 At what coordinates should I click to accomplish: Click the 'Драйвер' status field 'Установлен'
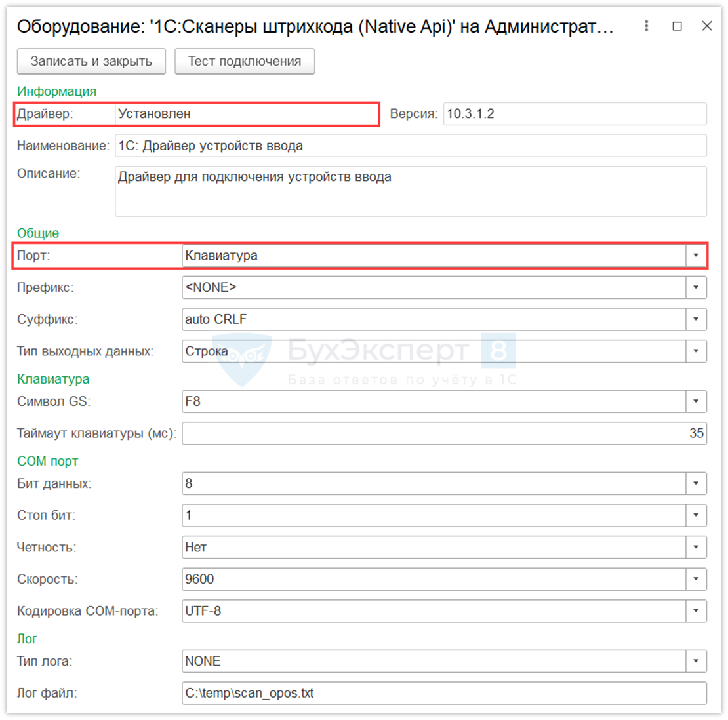(x=247, y=113)
